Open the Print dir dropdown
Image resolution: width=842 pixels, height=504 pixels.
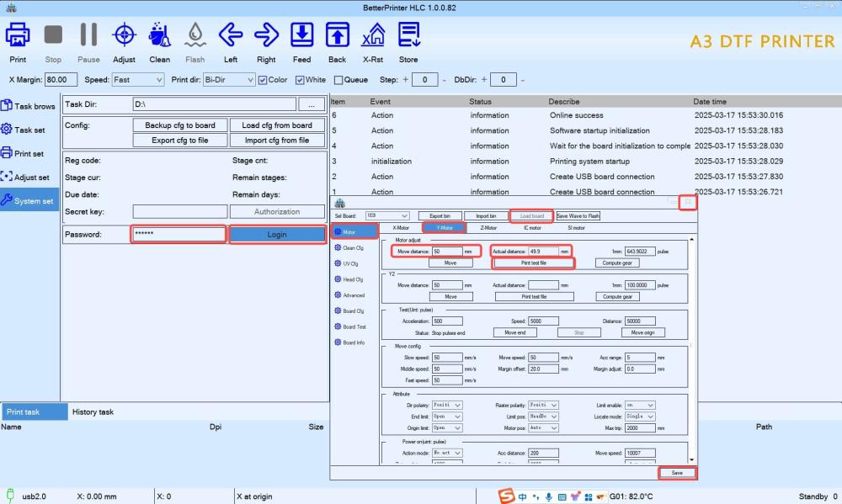point(229,79)
